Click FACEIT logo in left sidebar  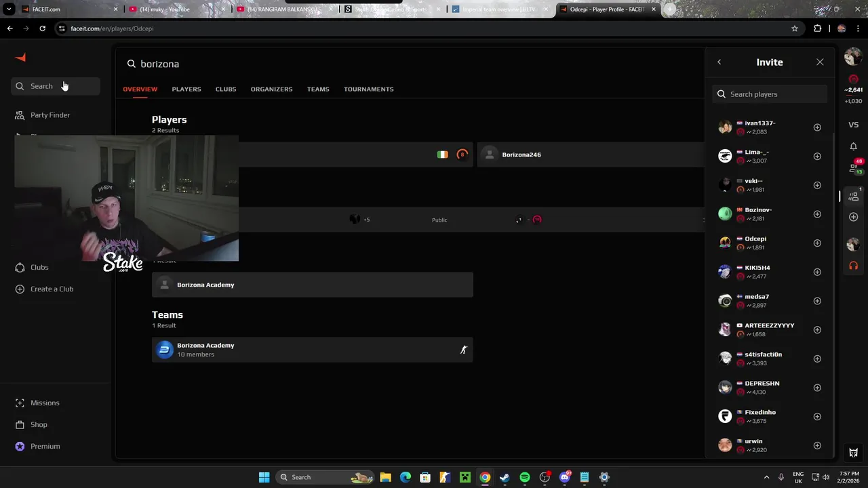coord(20,58)
